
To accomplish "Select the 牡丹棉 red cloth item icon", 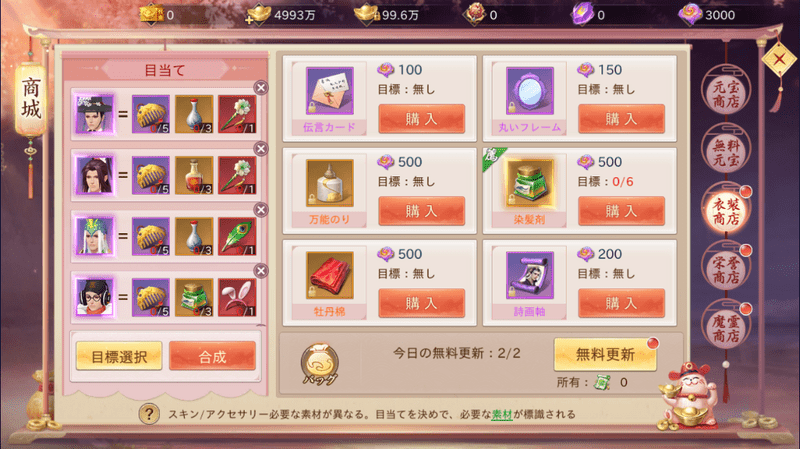I will coord(330,276).
